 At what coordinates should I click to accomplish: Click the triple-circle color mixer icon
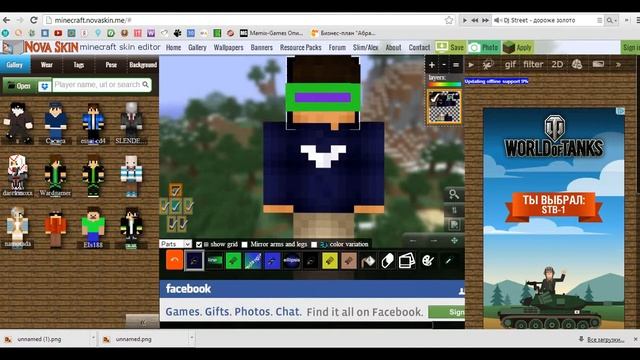(x=577, y=64)
